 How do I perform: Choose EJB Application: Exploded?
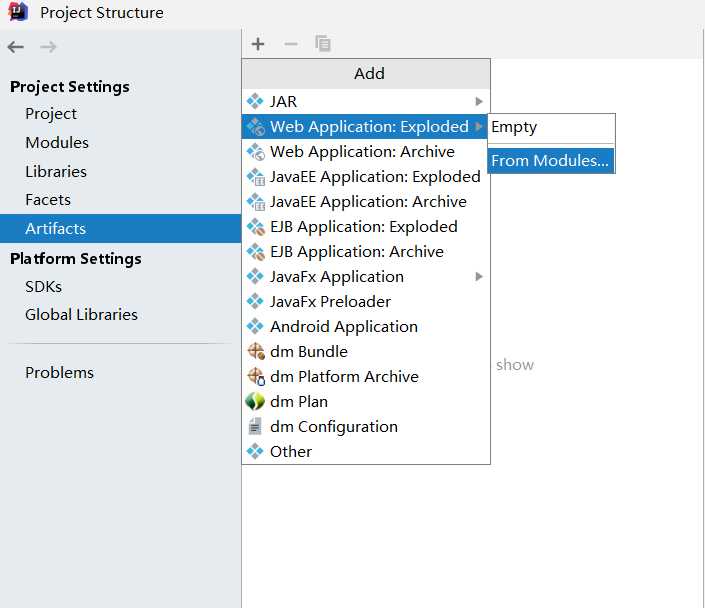(x=365, y=227)
